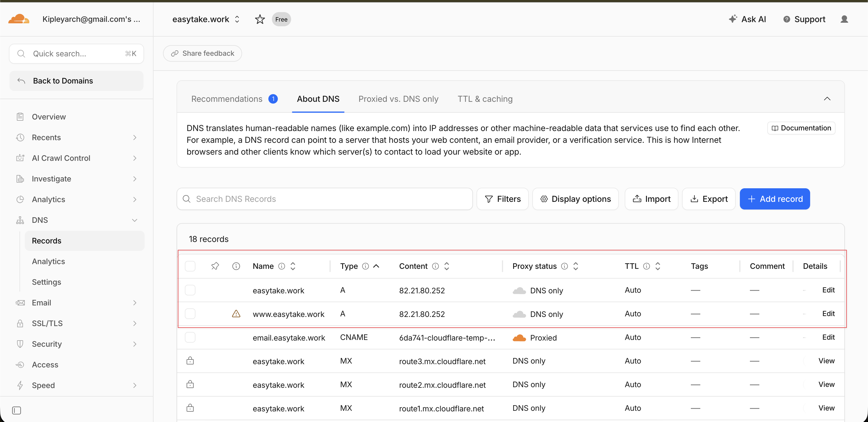Sort by Name using the sort arrows

(293, 266)
